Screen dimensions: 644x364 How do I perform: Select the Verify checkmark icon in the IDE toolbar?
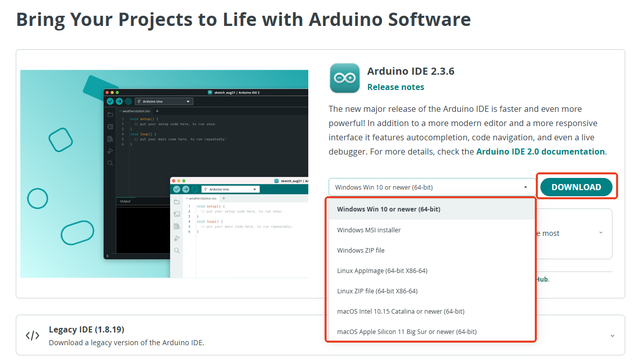(110, 101)
